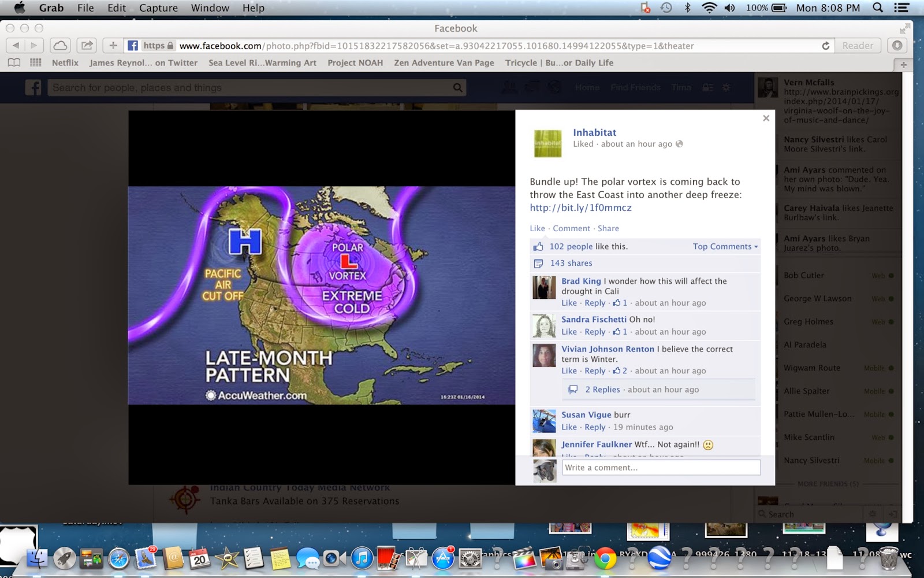Click the replies icon beside 2 Replies
The image size is (924, 578).
pyautogui.click(x=573, y=390)
